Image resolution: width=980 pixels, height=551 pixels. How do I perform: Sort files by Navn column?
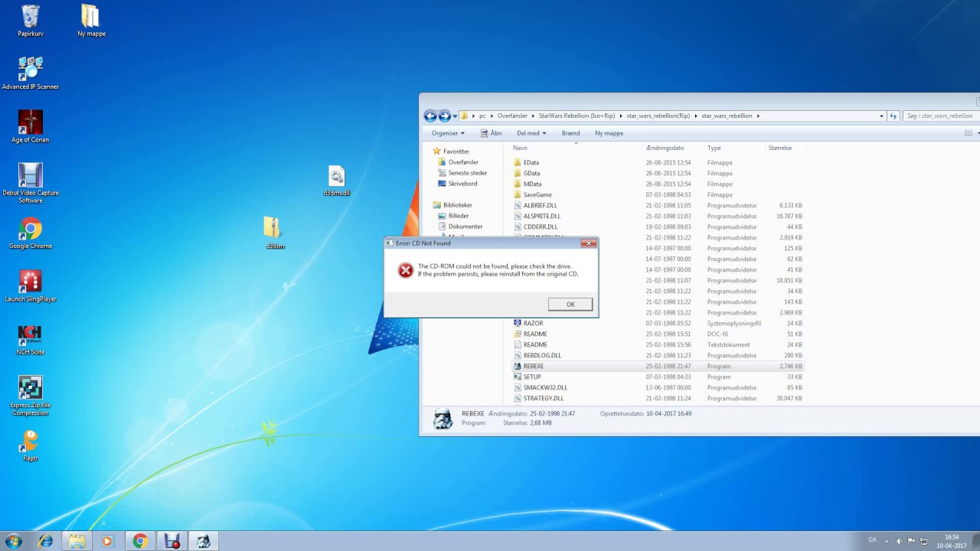pos(577,148)
